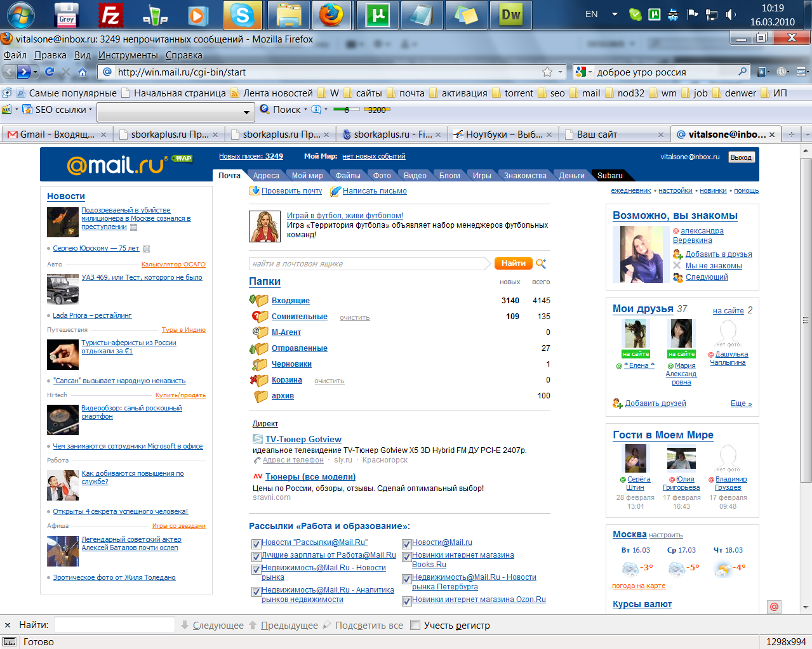
Task: Toggle Недвижимость@Mail.Ru - Аналитика checkbox
Action: (x=256, y=591)
